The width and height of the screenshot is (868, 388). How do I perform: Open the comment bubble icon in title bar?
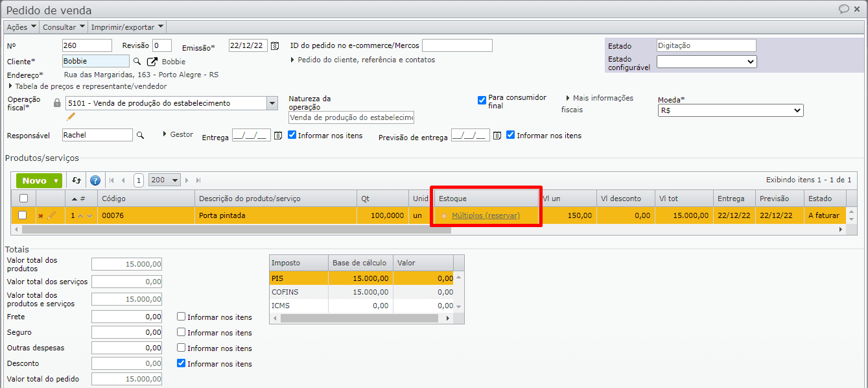(844, 9)
